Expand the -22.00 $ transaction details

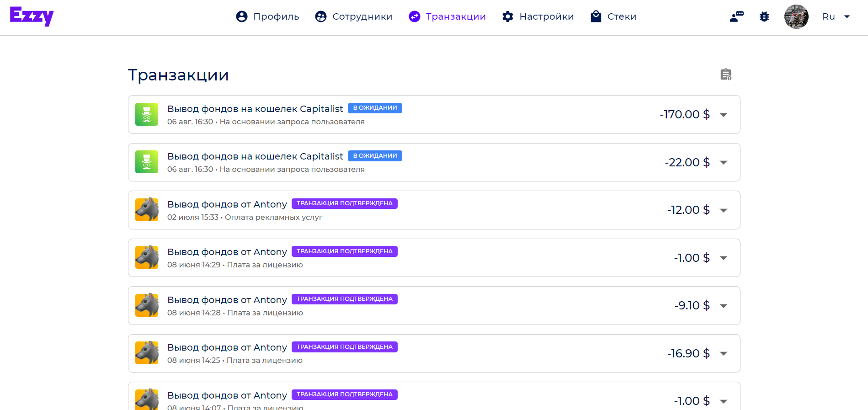724,162
